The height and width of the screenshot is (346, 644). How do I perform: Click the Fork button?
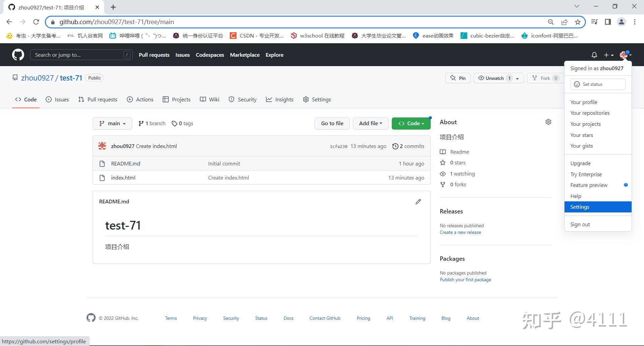(x=545, y=78)
